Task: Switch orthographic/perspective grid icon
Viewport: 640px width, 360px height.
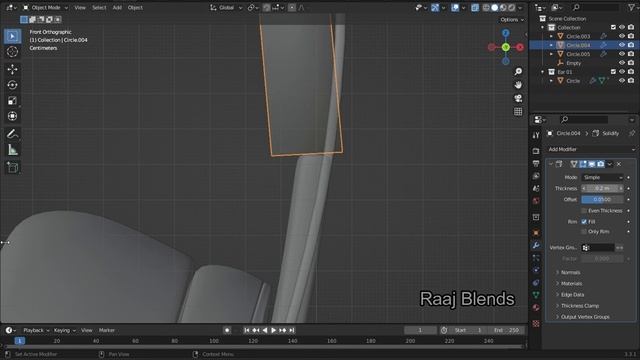Action: tap(518, 112)
